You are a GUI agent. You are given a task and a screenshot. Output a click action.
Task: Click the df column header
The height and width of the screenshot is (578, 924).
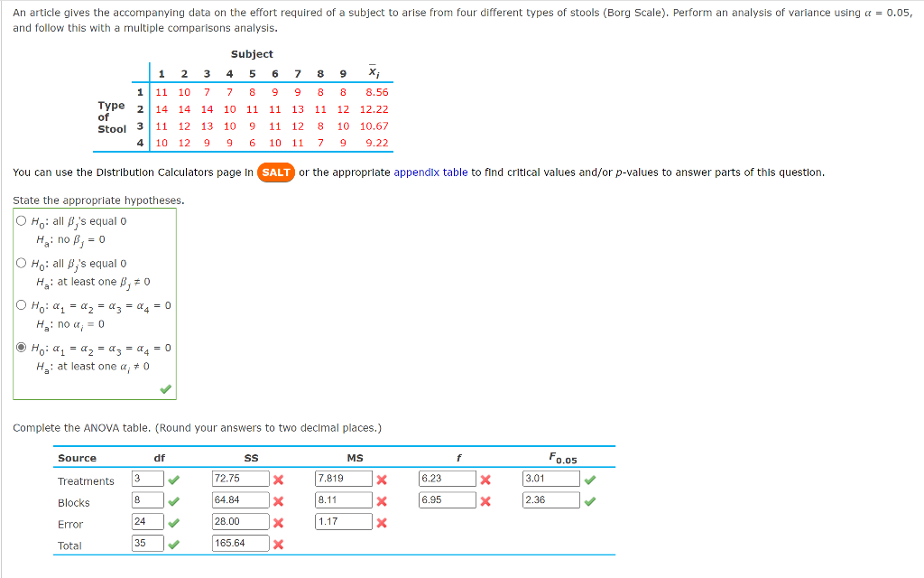159,458
